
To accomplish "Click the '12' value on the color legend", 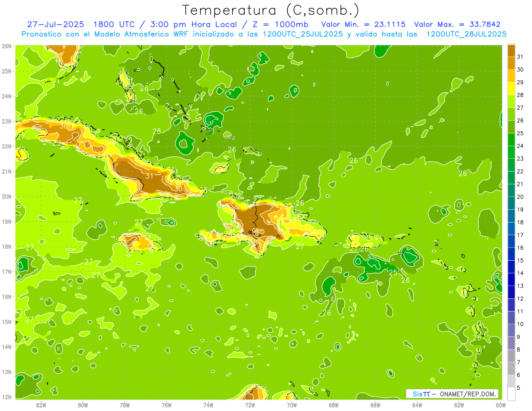I will point(520,299).
